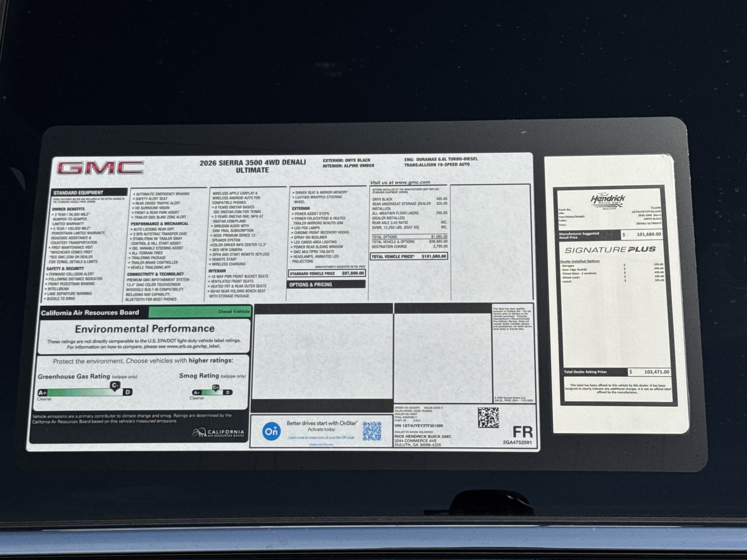Screen dimensions: 747x560
Task: Click 'GVWR, 12,250 LBS. (5557 KG)' line
Action: [x=410, y=227]
